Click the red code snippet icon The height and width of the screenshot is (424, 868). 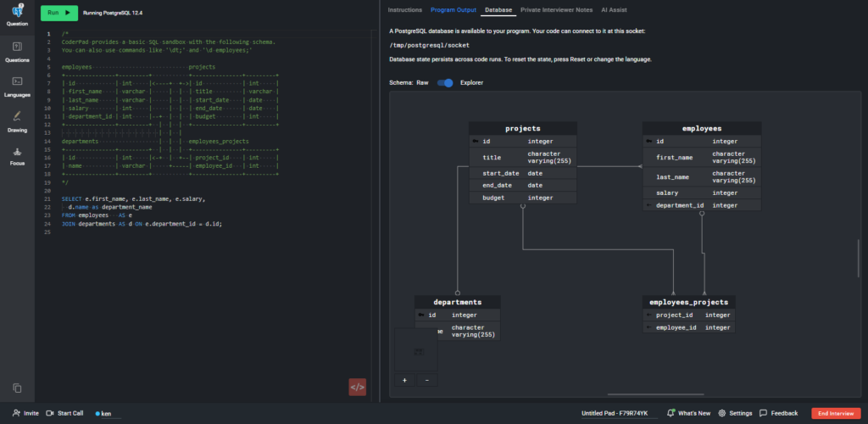click(x=357, y=387)
